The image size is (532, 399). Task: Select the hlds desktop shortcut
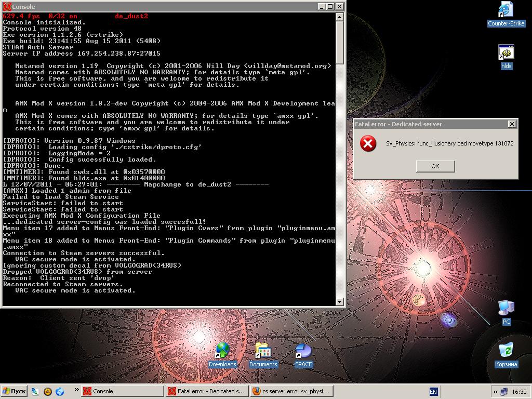click(x=506, y=57)
